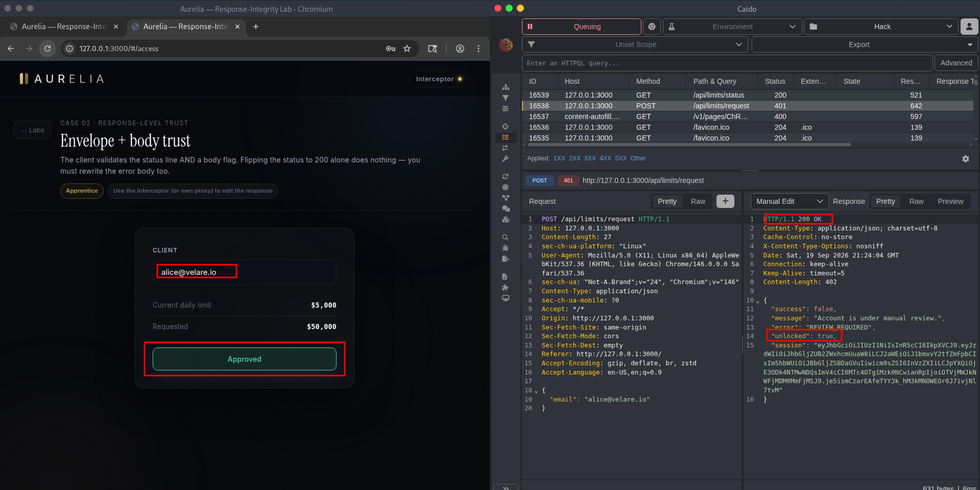Open the Plugins puzzle icon in Caido sidebar
980x490 pixels.
pyautogui.click(x=506, y=287)
